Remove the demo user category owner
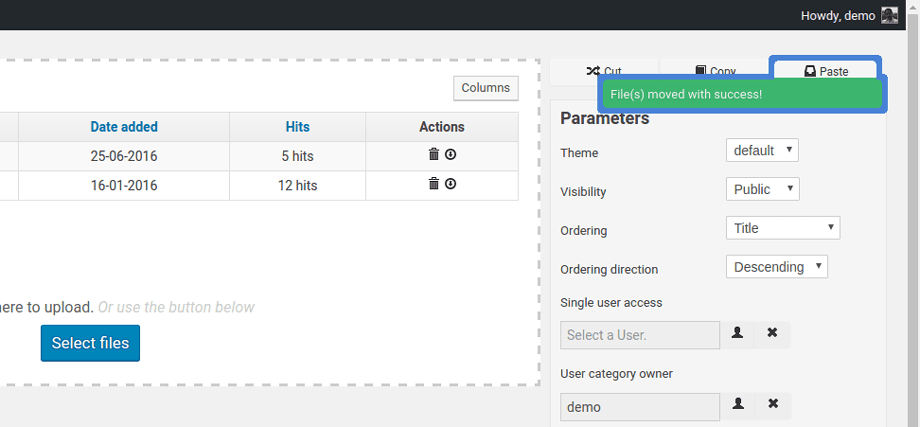Image resolution: width=920 pixels, height=427 pixels. point(772,405)
